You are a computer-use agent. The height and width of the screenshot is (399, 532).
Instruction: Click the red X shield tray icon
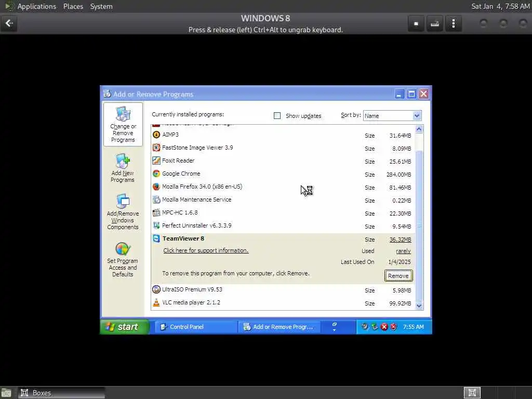coord(394,327)
